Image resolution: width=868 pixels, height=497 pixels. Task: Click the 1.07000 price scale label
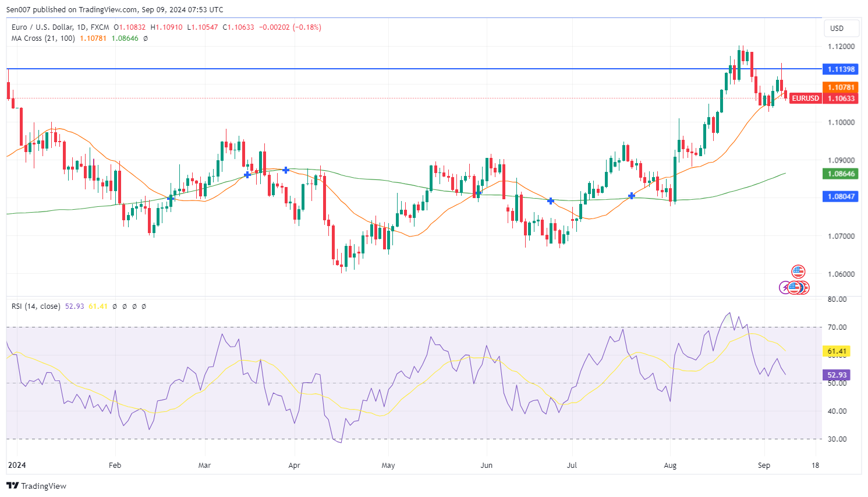(x=841, y=236)
